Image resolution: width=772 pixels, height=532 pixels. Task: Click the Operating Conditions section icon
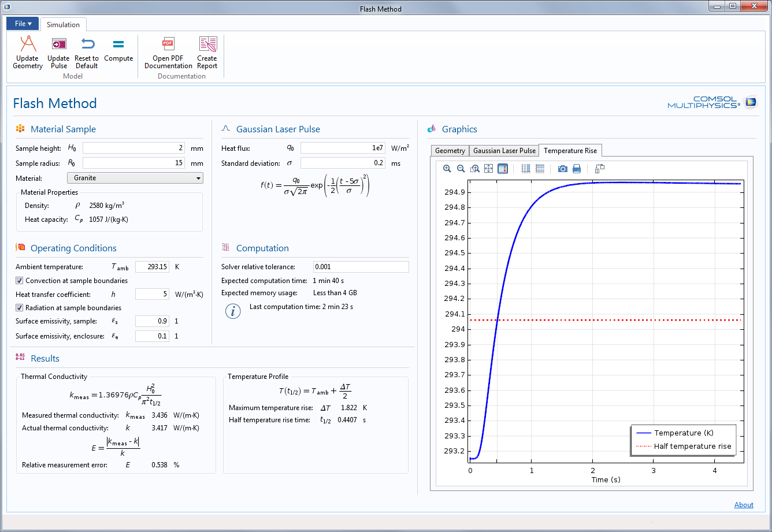point(20,248)
